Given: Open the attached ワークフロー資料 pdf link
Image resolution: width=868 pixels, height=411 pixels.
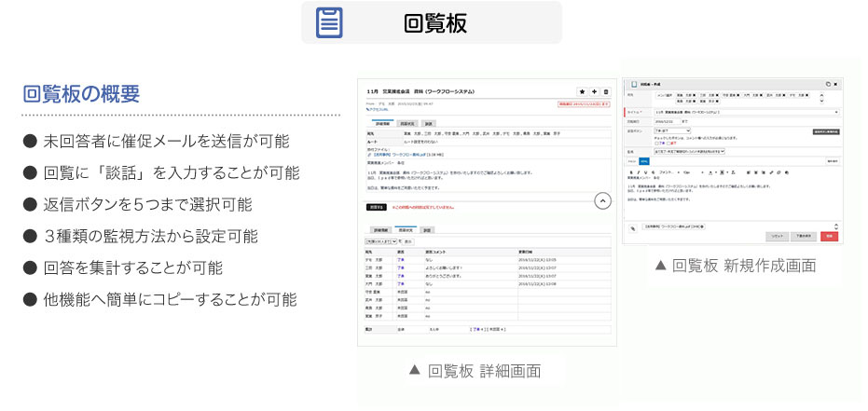Looking at the screenshot, I should 407,154.
